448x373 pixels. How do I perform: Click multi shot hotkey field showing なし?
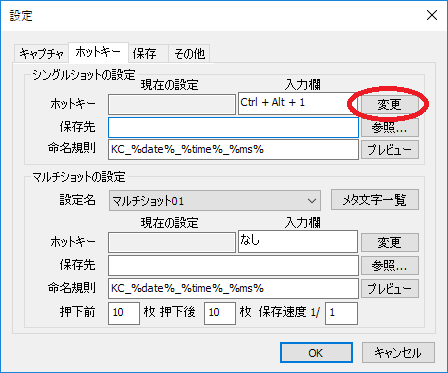pyautogui.click(x=298, y=241)
